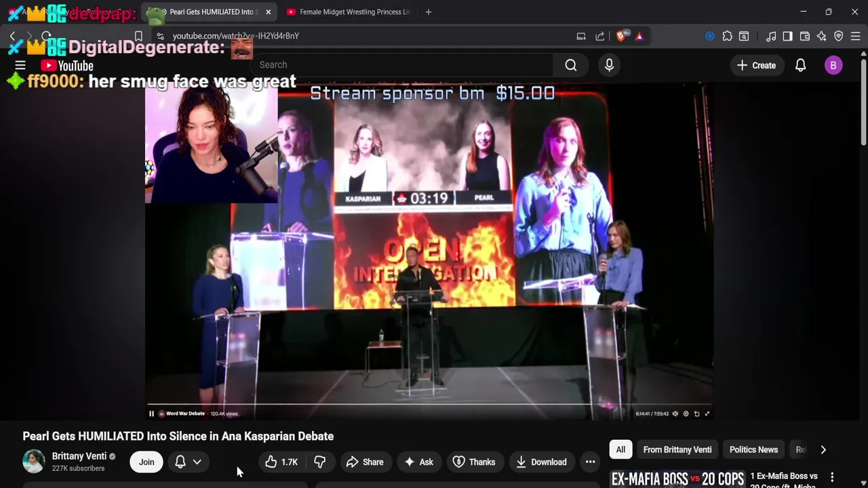This screenshot has height=488, width=868.
Task: View site information icon beside URL
Action: (160, 36)
